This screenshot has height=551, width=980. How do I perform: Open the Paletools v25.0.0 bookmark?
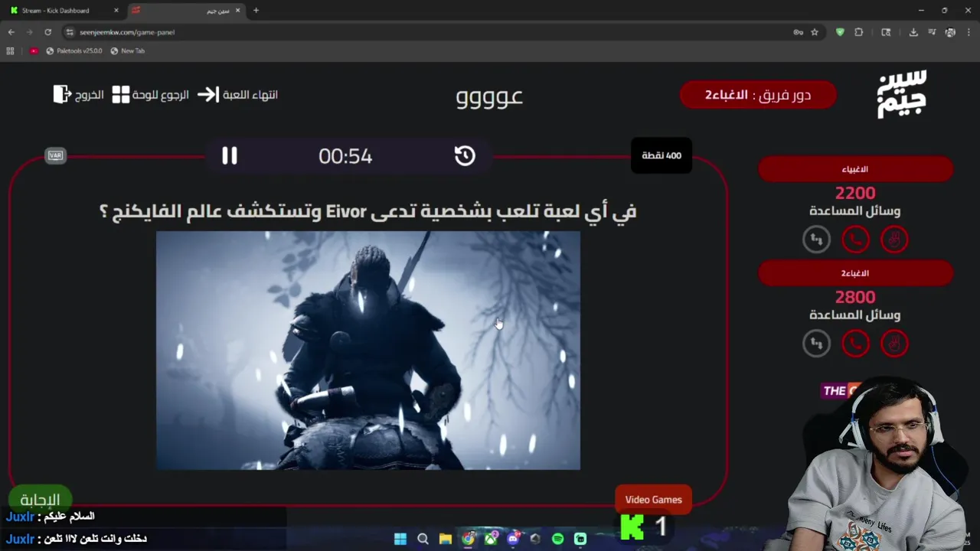[74, 51]
